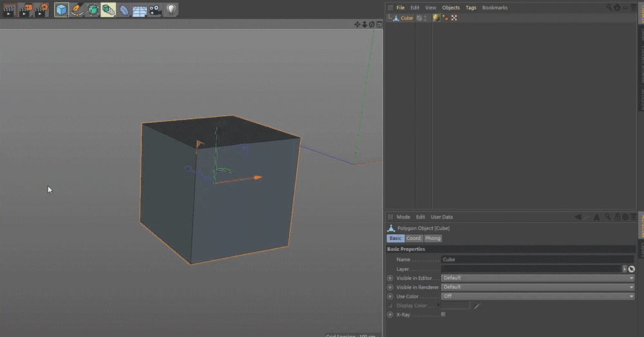Add a Light bulb object
The width and height of the screenshot is (644, 337).
171,10
